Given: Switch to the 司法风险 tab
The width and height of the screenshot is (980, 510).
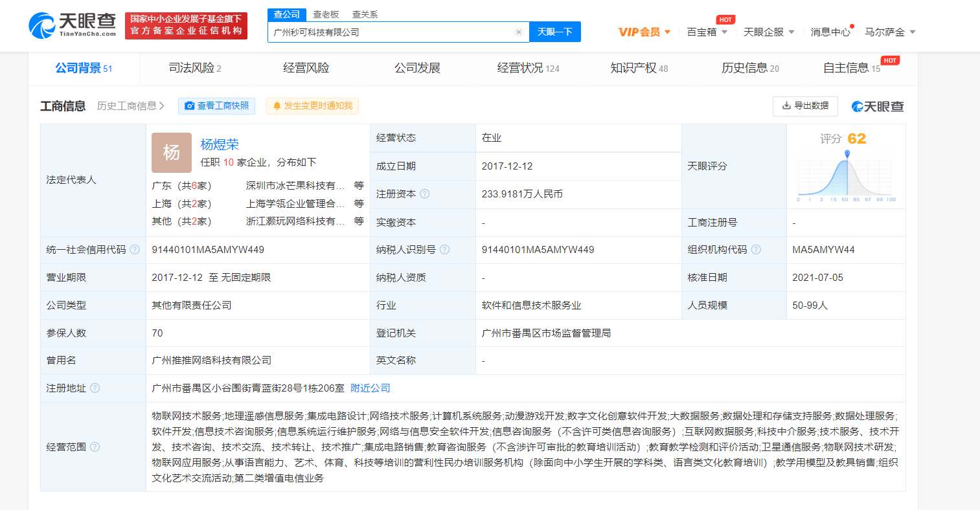Looking at the screenshot, I should pyautogui.click(x=195, y=68).
